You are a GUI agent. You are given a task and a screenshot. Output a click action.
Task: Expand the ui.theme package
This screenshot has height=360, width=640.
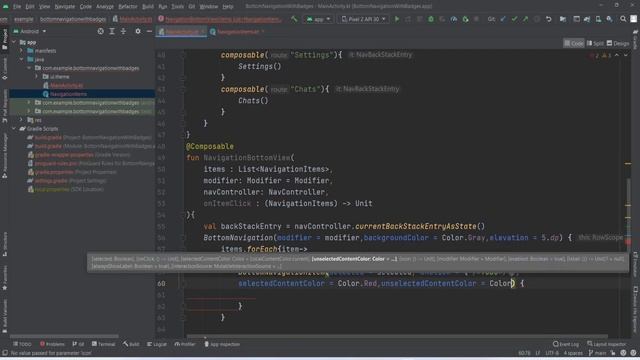(x=37, y=76)
